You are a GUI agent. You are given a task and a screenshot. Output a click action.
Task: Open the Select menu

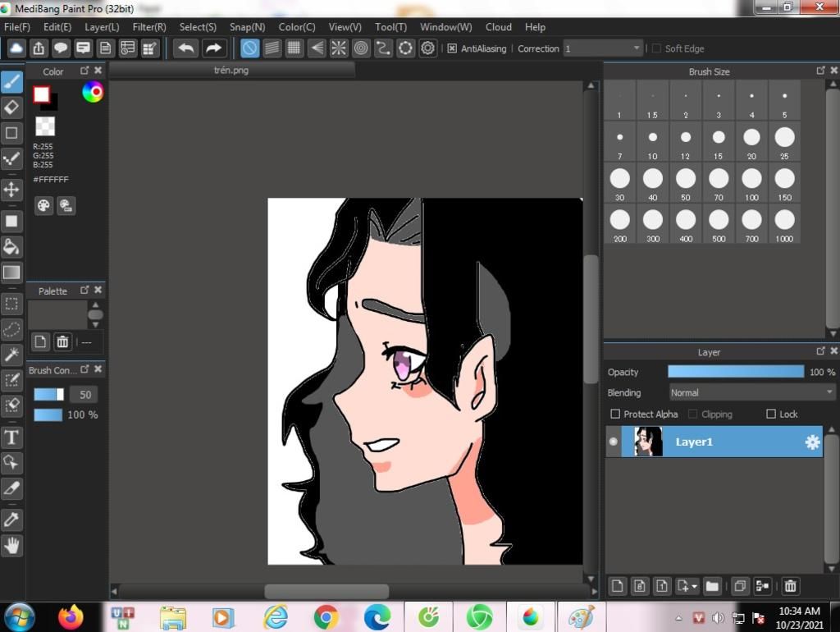[x=198, y=27]
